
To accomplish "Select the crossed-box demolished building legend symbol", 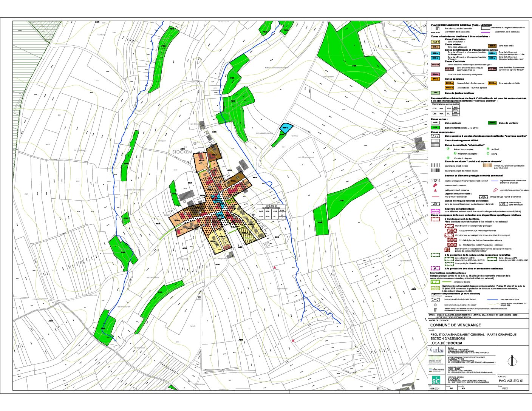I will coord(436,299).
